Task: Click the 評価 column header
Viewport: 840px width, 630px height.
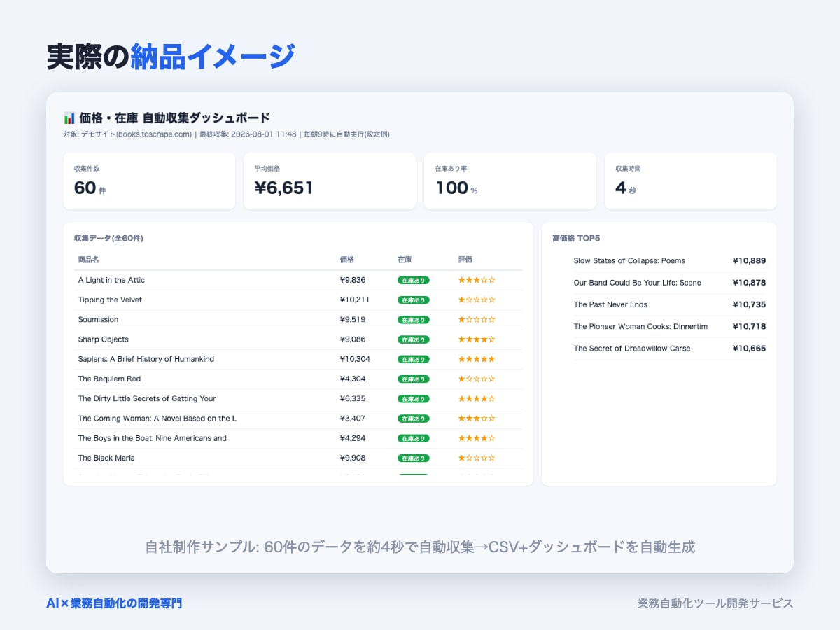Action: point(465,260)
